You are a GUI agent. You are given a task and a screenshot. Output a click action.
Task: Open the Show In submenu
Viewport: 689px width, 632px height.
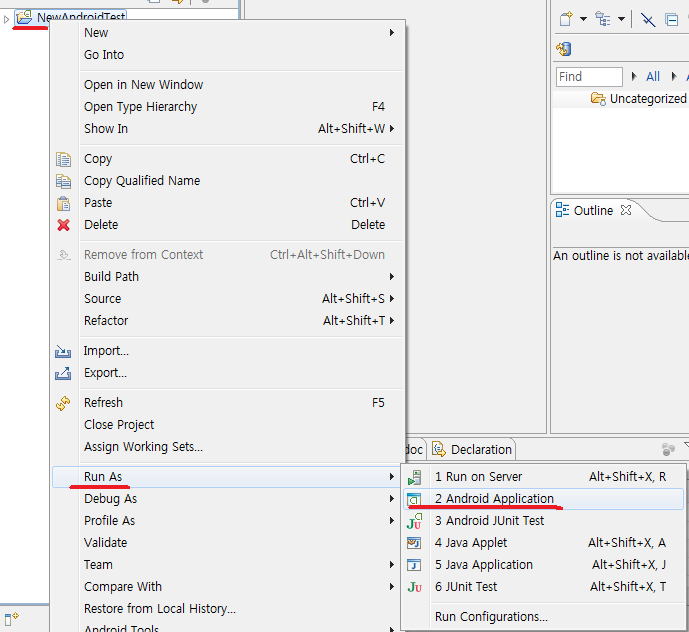coord(228,128)
